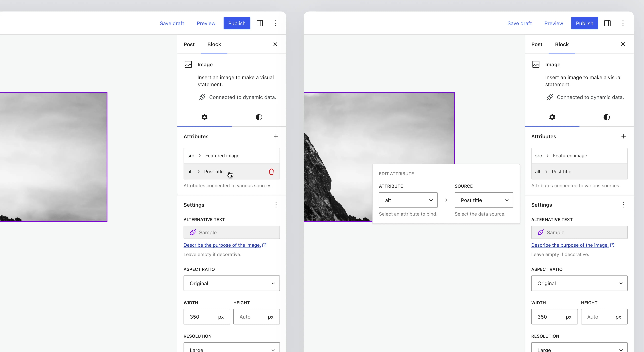Open Describe the purpose of image link
The width and height of the screenshot is (644, 352).
point(222,245)
